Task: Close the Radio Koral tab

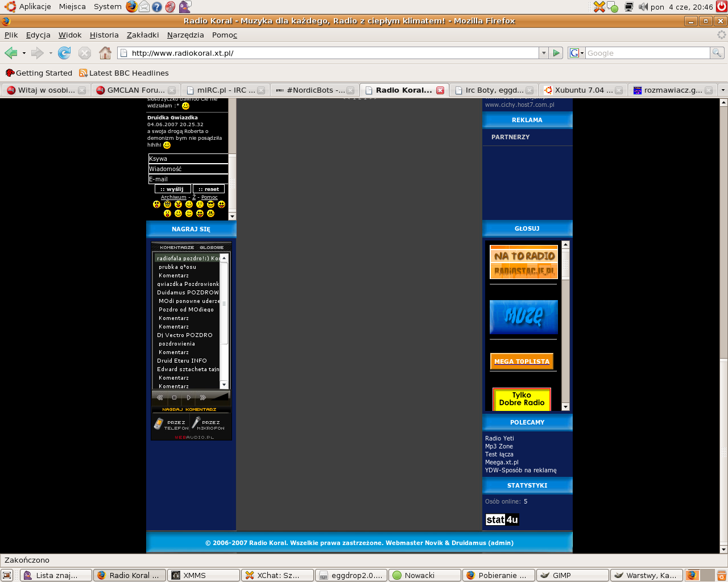Action: [x=440, y=90]
